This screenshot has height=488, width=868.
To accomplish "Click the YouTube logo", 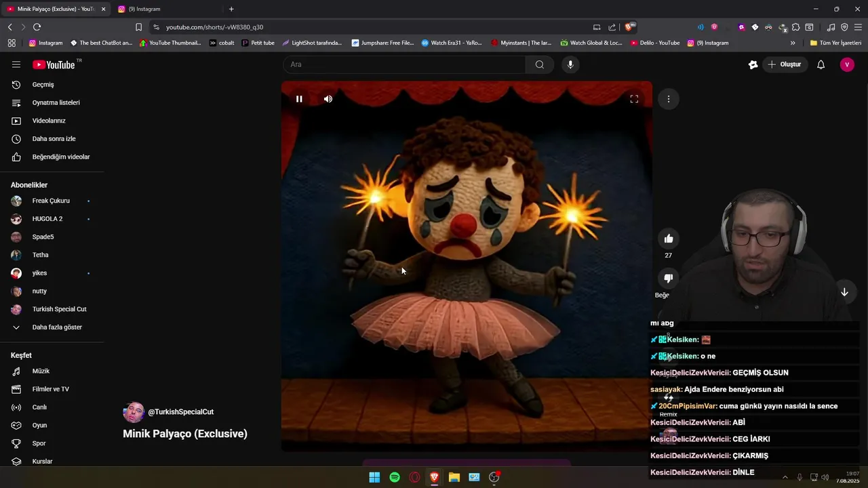I will (54, 64).
